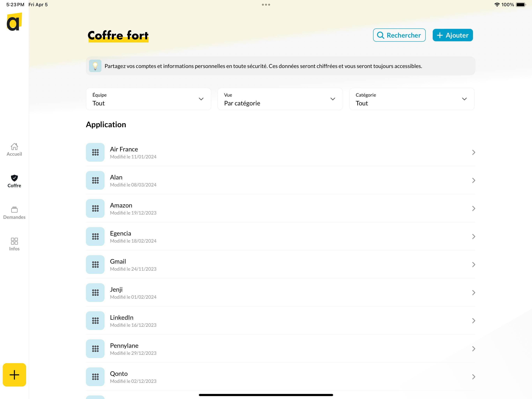The height and width of the screenshot is (399, 532).
Task: Click the Rechercher search button
Action: point(399,35)
